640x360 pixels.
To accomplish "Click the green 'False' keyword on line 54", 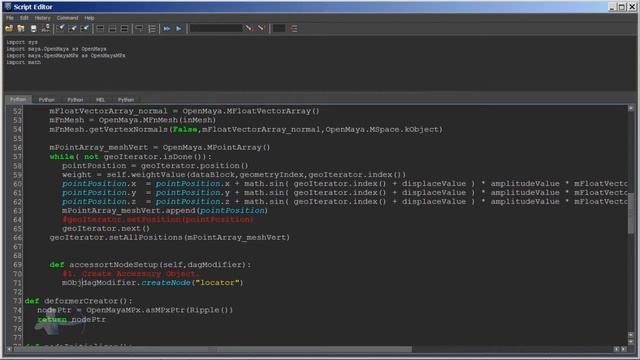I will [185, 129].
